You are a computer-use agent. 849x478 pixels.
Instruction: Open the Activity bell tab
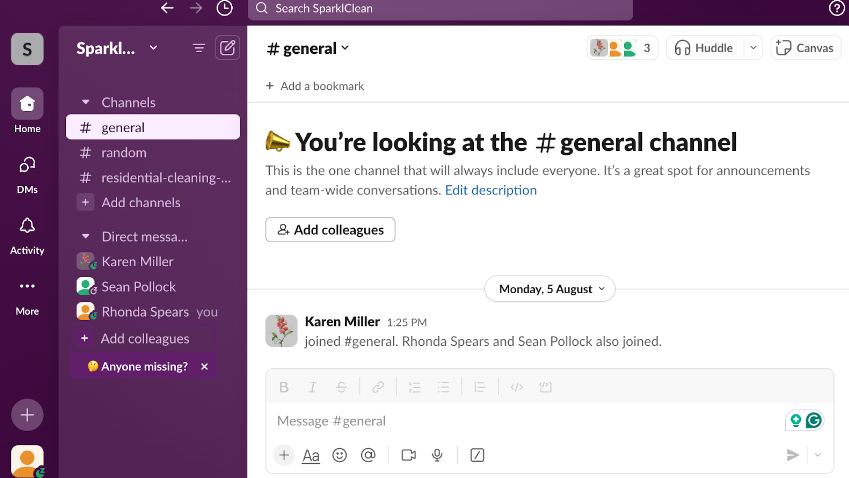click(x=27, y=235)
